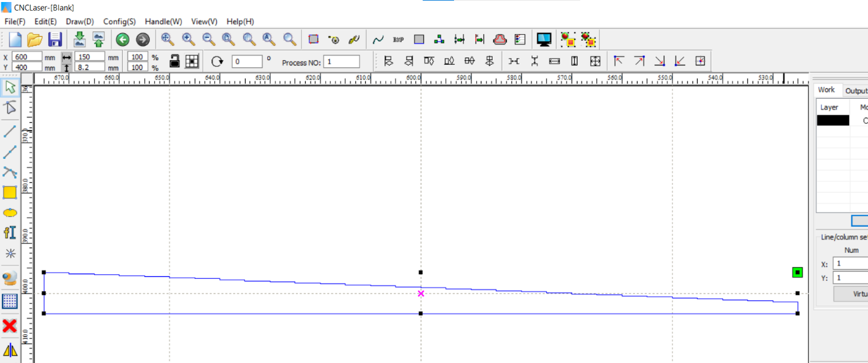This screenshot has height=363, width=868.
Task: Click the monitor preview icon
Action: tap(544, 39)
